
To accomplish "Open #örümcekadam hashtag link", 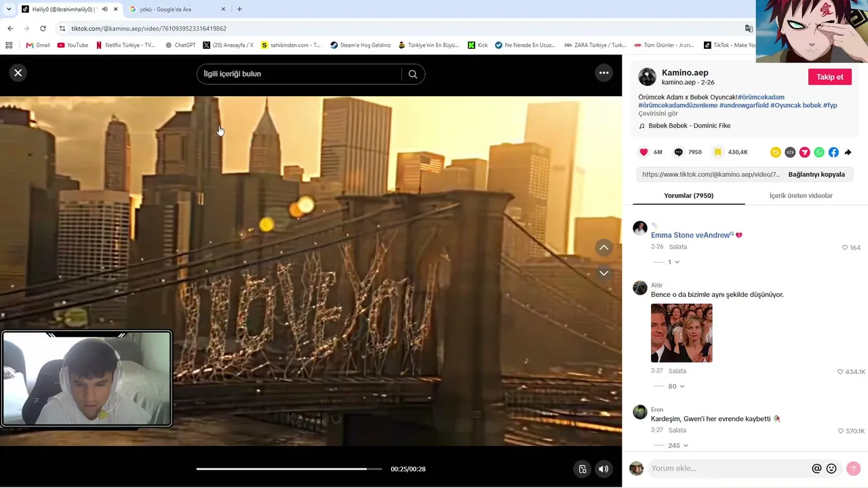I will coord(761,97).
